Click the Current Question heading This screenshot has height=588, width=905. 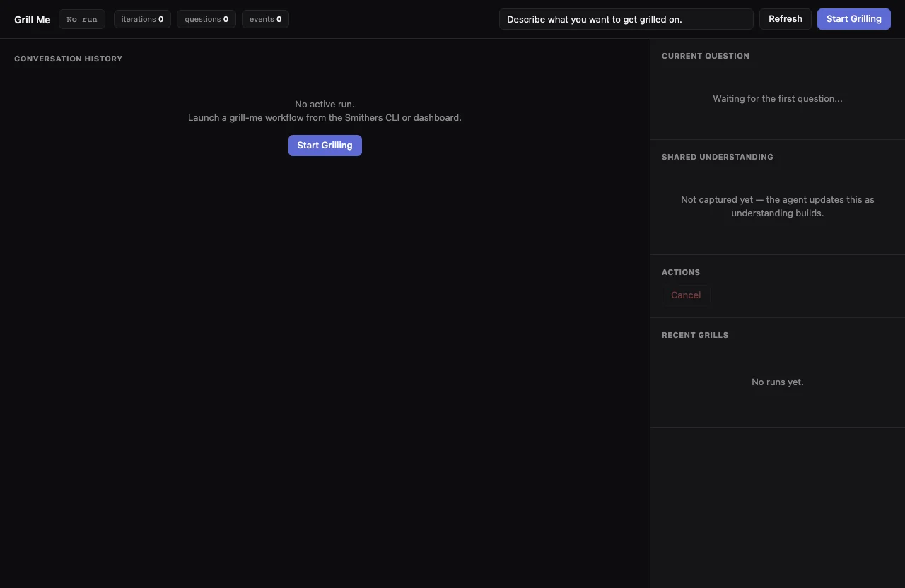tap(706, 56)
